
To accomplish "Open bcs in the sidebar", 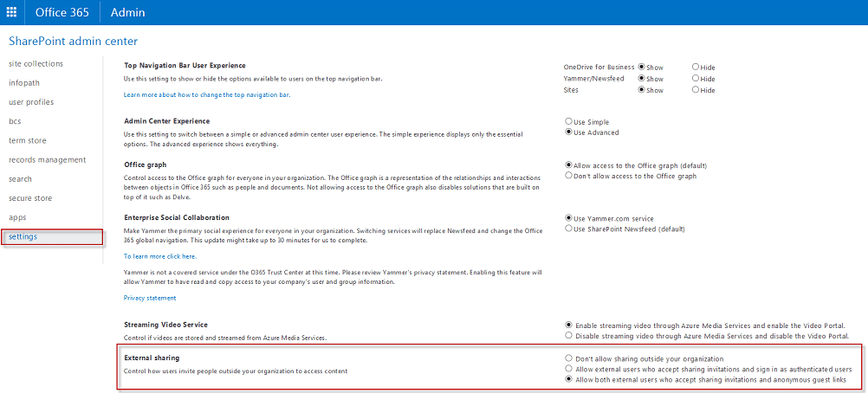I will (15, 121).
